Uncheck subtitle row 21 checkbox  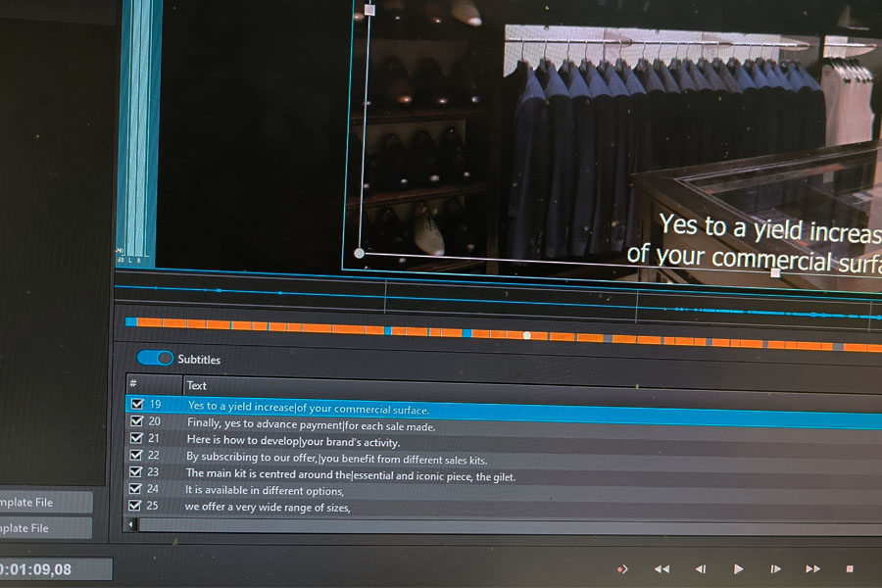(x=136, y=437)
